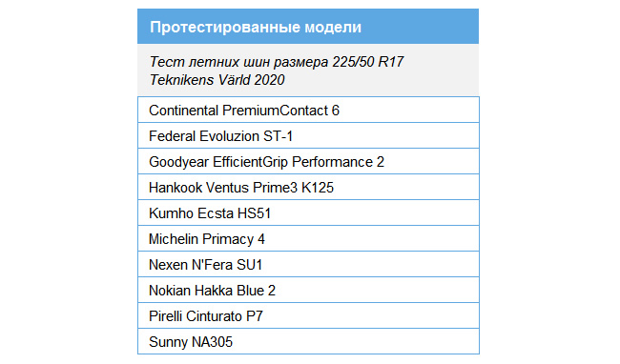Select the Nexen N'Fera SU1 row

(308, 264)
